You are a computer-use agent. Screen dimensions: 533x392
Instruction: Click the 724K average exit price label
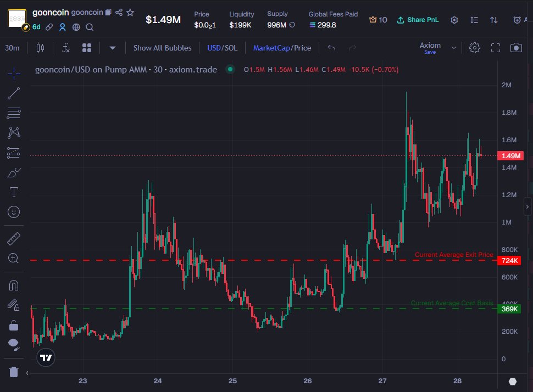(509, 261)
